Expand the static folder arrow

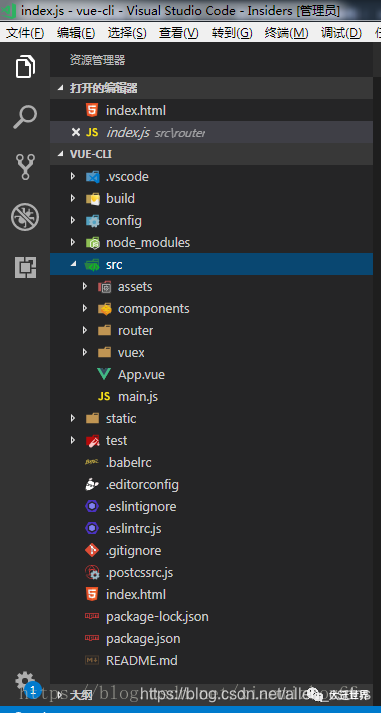point(73,418)
